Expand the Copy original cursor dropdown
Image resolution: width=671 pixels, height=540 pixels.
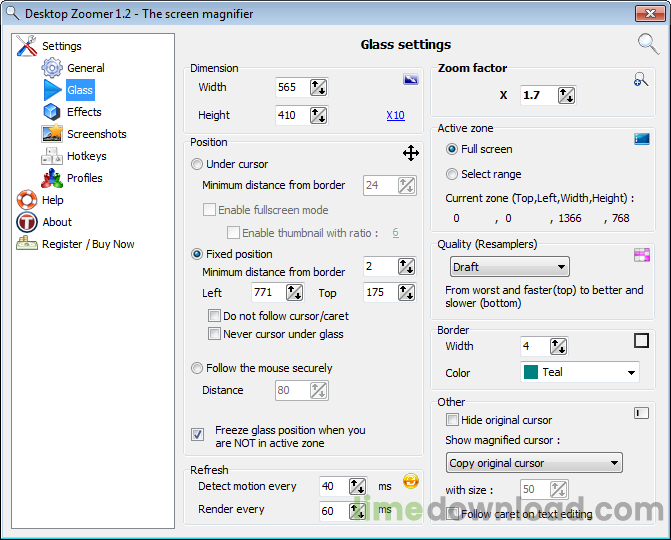(533, 463)
